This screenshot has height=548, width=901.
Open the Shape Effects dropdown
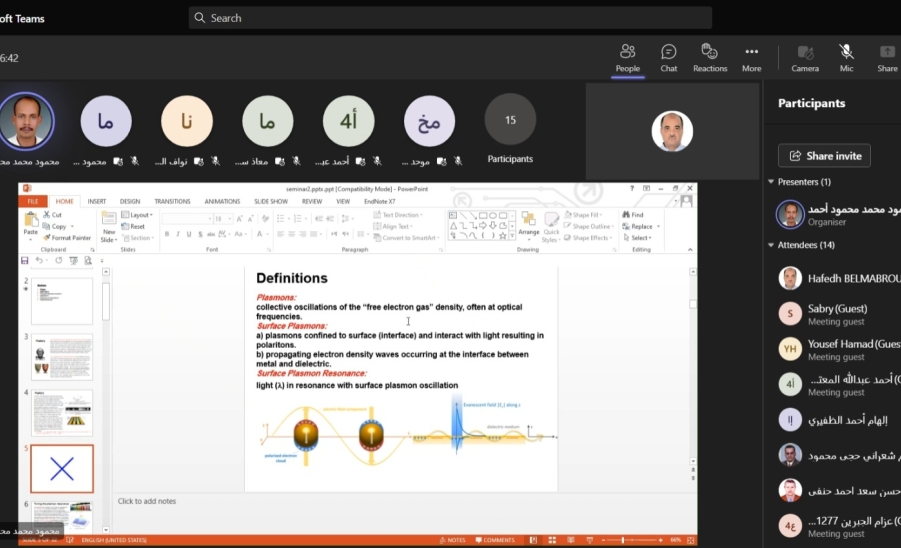pos(587,238)
